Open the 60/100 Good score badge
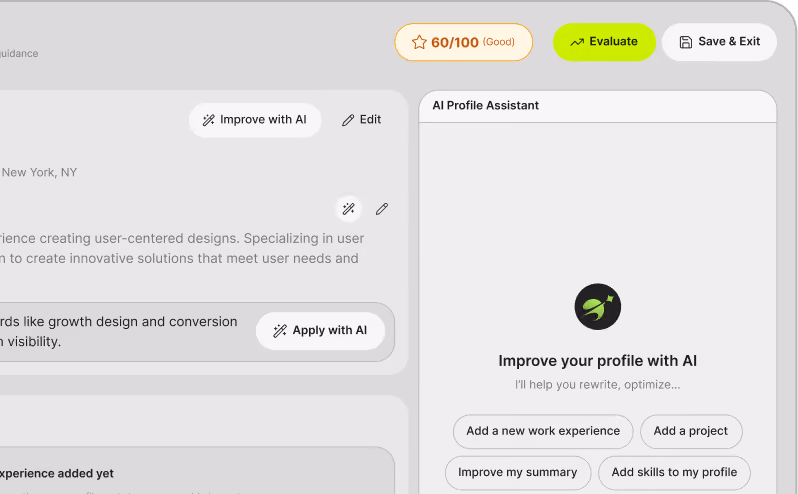Image resolution: width=798 pixels, height=494 pixels. (x=464, y=42)
